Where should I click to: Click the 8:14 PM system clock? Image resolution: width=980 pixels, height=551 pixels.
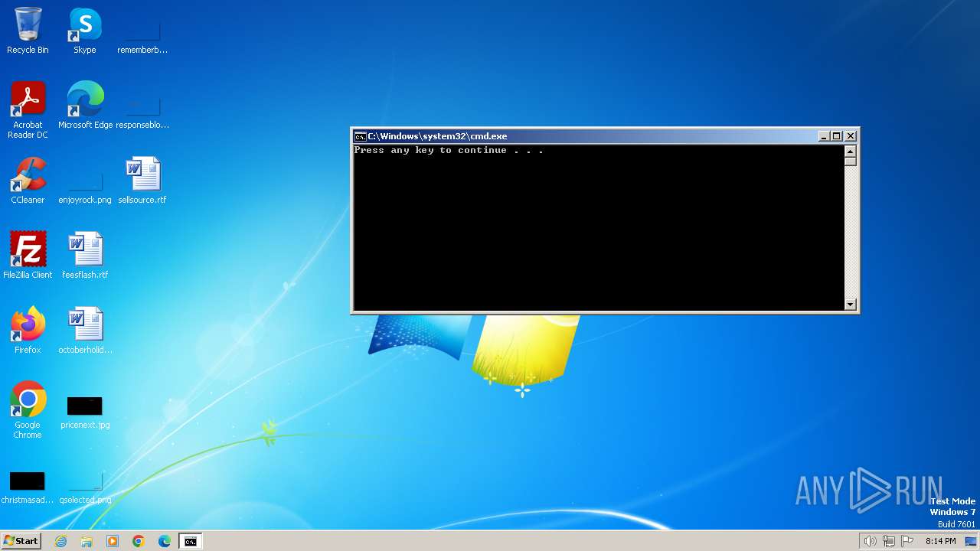(940, 541)
